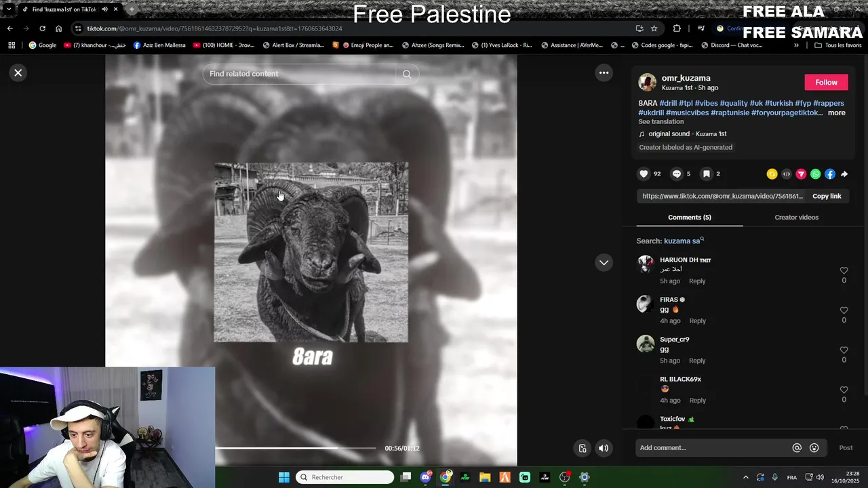Open Alert Box / Streamlabs bookmark
The width and height of the screenshot is (868, 488).
click(x=292, y=45)
